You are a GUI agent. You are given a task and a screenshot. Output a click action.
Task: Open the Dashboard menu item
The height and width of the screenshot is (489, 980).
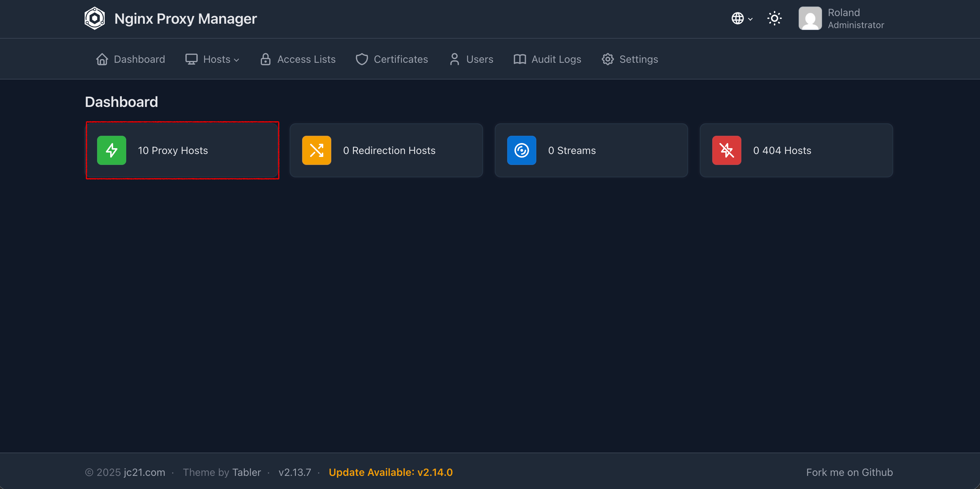click(131, 59)
